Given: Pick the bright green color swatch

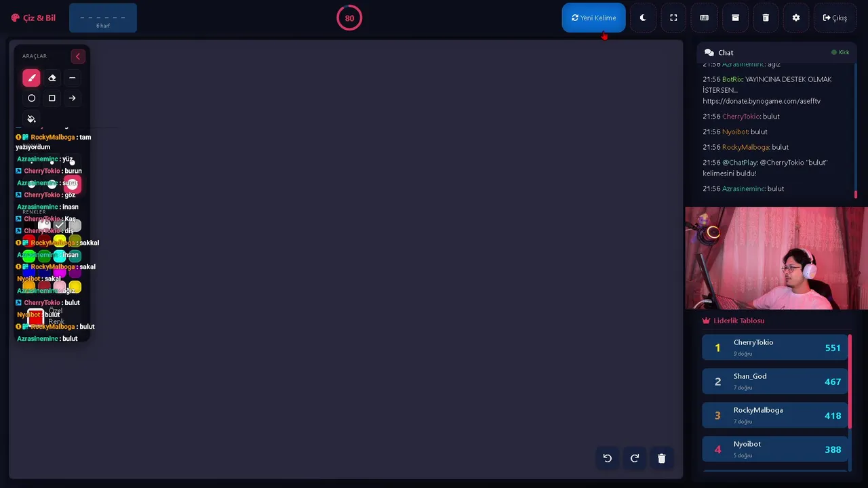Looking at the screenshot, I should click(28, 256).
